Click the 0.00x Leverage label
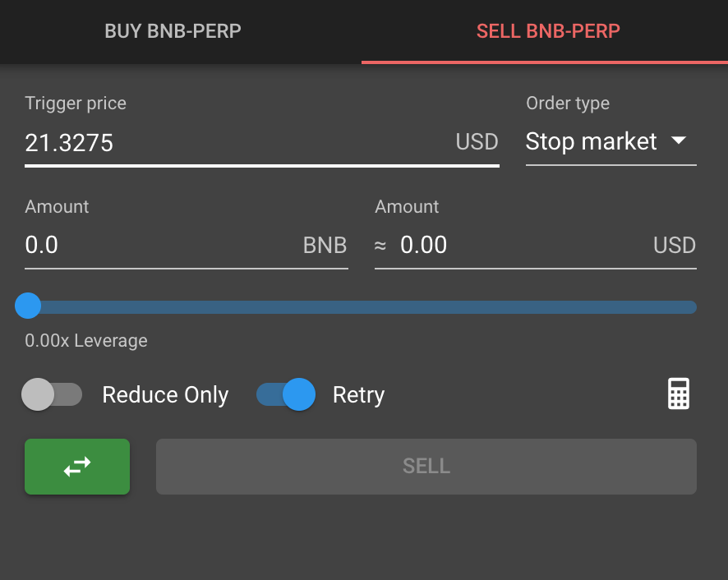Image resolution: width=728 pixels, height=580 pixels. pos(86,341)
